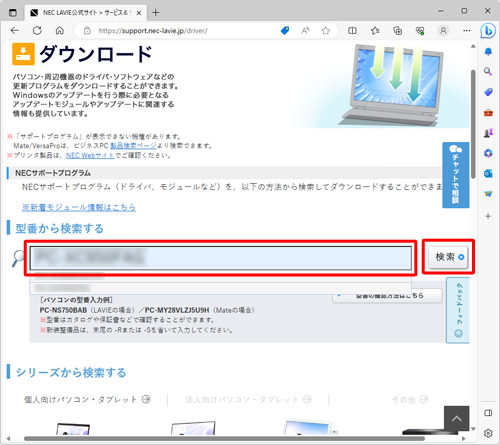
Task: Open チャットで相談 chat tab
Action: coord(456,175)
